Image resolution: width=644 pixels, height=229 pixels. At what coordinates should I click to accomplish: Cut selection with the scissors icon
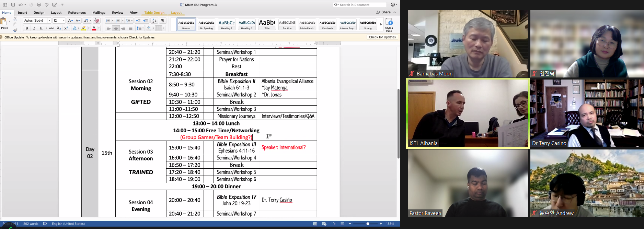[x=15, y=19]
